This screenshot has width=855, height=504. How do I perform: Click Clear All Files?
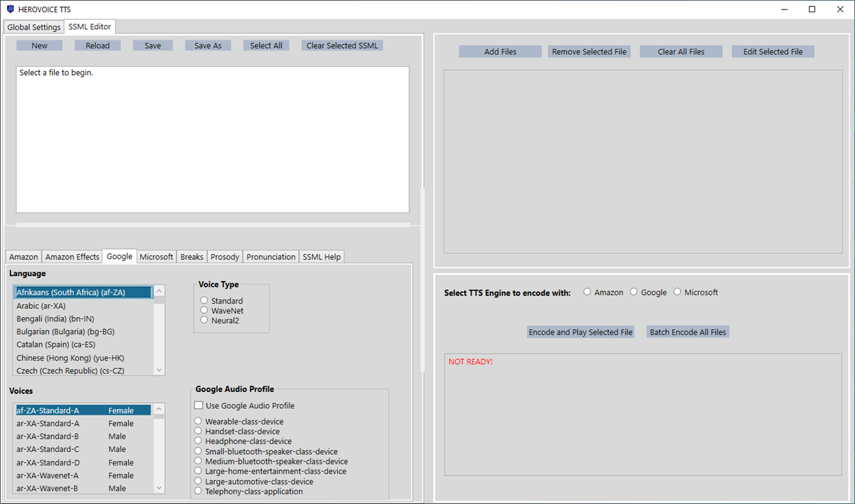point(681,51)
